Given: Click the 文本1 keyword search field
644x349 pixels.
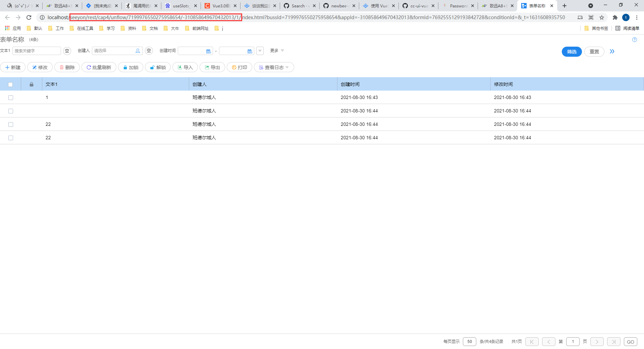Looking at the screenshot, I should (x=36, y=51).
